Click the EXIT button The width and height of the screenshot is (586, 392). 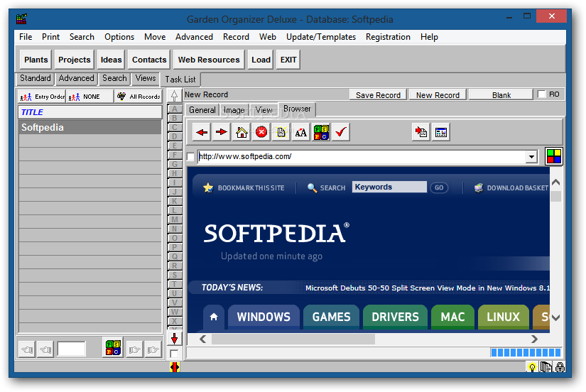coord(288,60)
